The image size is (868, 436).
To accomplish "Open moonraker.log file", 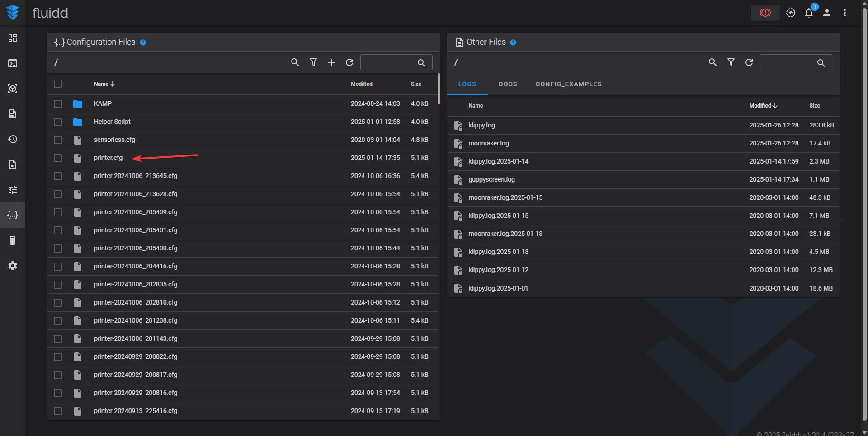I will click(x=488, y=143).
